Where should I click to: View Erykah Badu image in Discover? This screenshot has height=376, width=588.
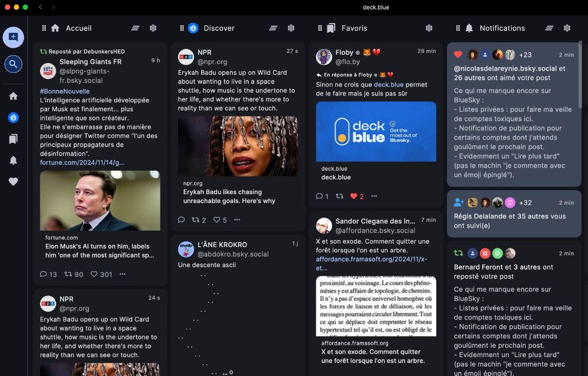238,147
